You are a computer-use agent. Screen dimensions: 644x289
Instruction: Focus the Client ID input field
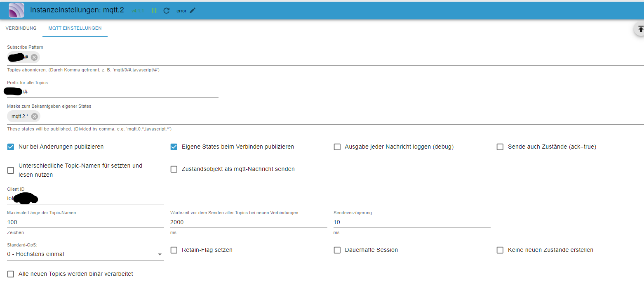click(85, 198)
